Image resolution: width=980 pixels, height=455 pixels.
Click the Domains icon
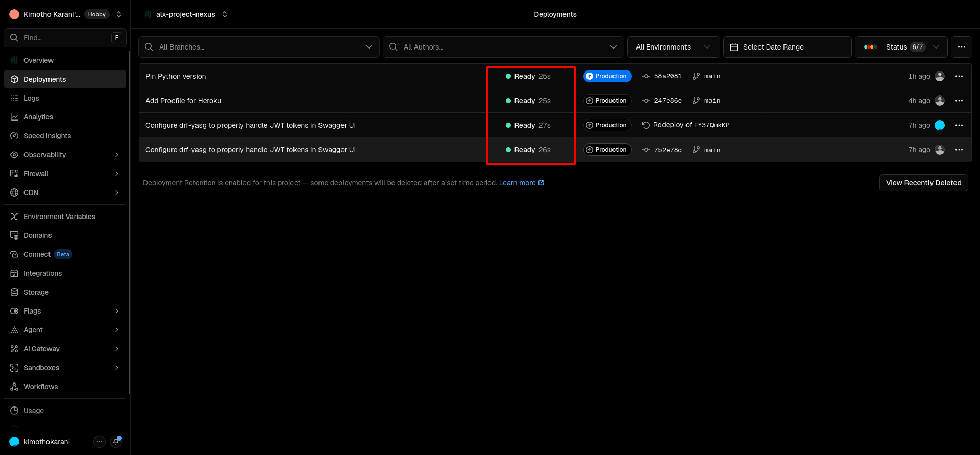[x=14, y=235]
